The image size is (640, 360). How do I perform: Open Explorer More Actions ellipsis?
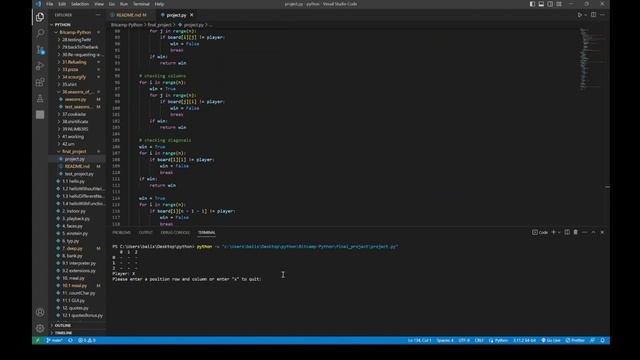(x=98, y=15)
